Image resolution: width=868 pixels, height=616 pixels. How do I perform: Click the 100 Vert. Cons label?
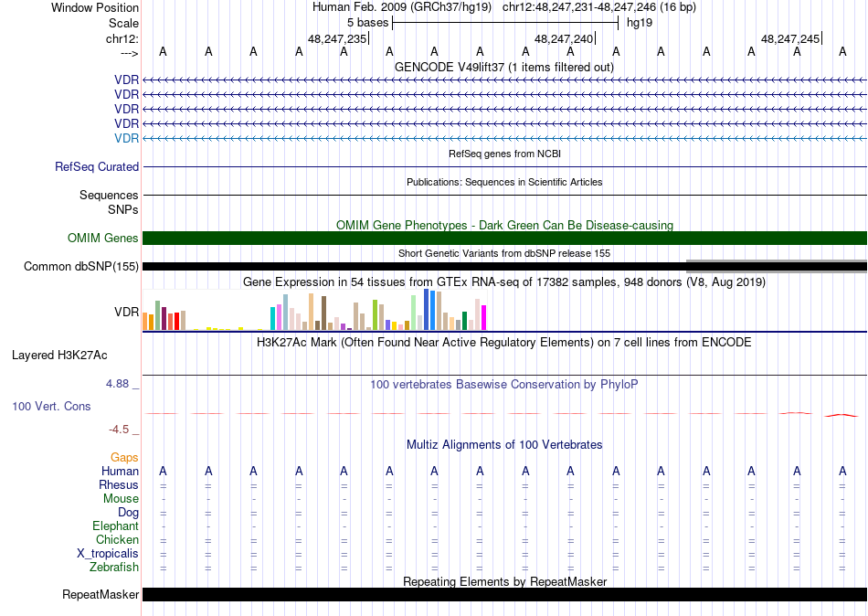[51, 406]
